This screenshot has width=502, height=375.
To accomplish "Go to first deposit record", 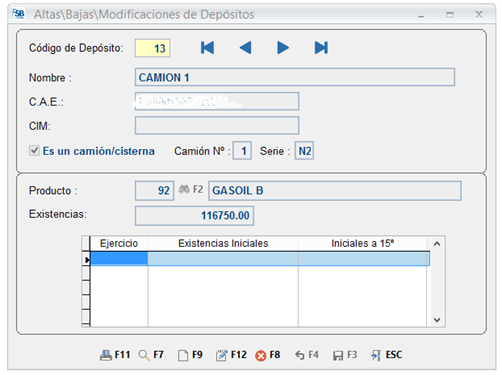I will coord(207,48).
